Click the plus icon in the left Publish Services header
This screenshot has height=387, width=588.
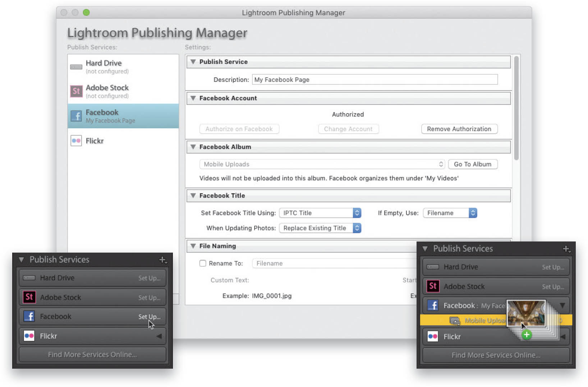163,260
